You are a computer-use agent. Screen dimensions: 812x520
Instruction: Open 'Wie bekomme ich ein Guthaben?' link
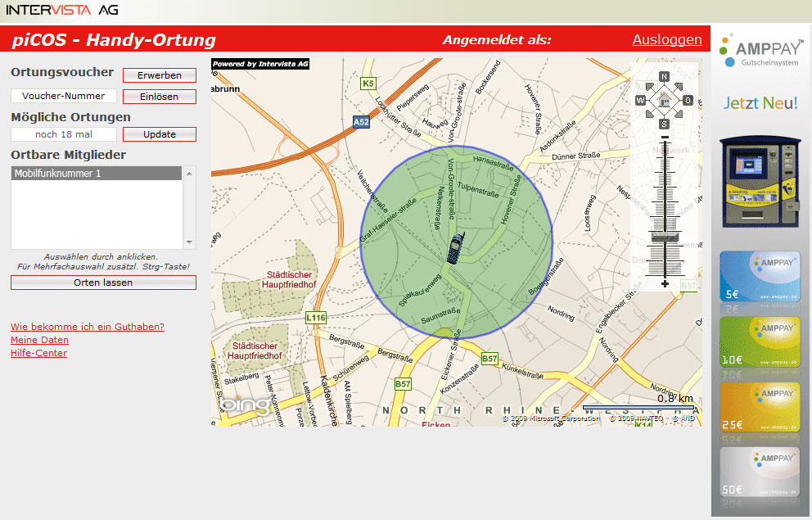[x=88, y=327]
